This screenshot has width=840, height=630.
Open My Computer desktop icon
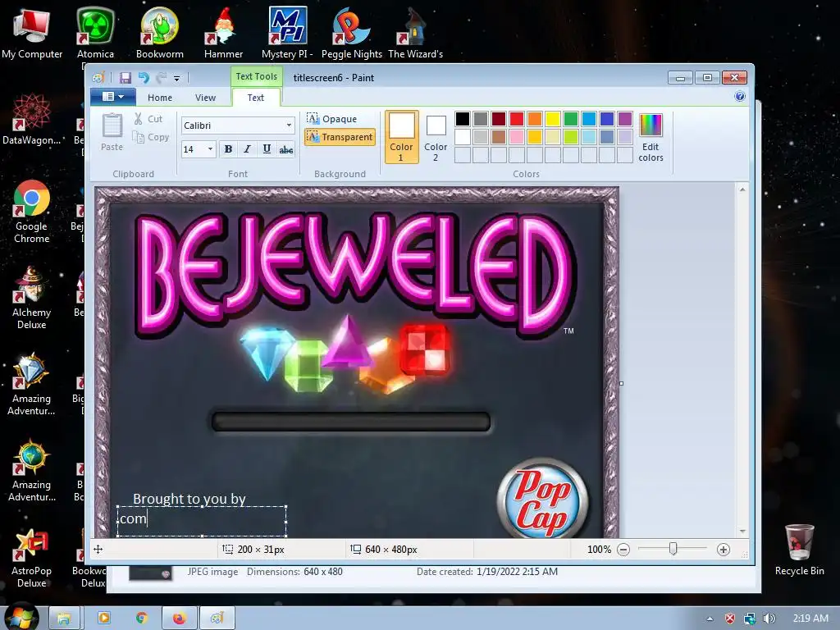pyautogui.click(x=32, y=33)
